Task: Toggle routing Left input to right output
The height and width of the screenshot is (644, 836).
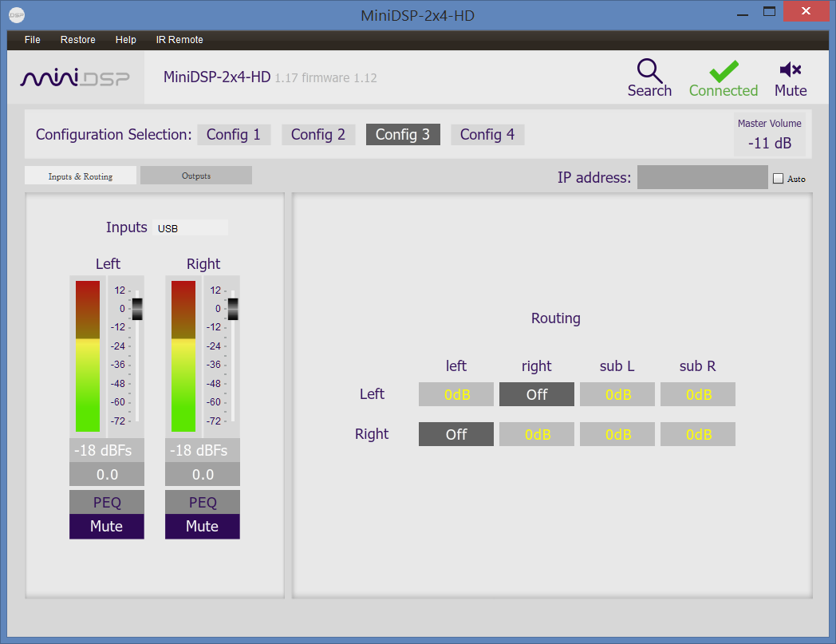Action: tap(537, 394)
